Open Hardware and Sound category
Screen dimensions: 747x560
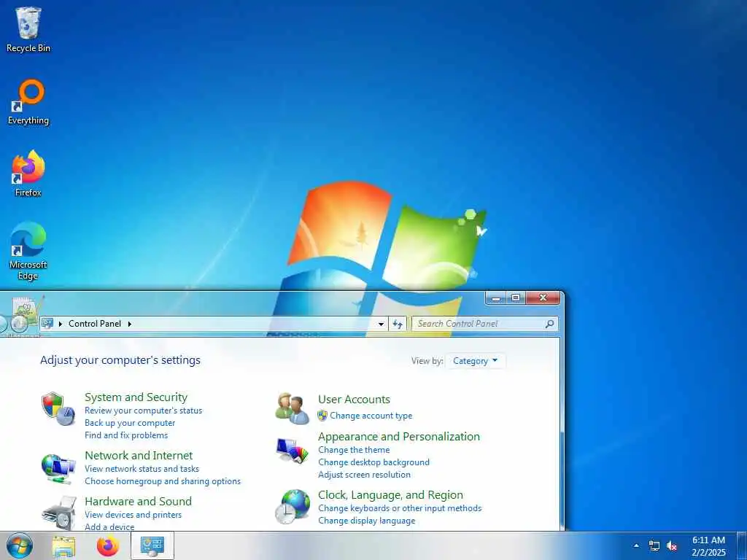(138, 501)
